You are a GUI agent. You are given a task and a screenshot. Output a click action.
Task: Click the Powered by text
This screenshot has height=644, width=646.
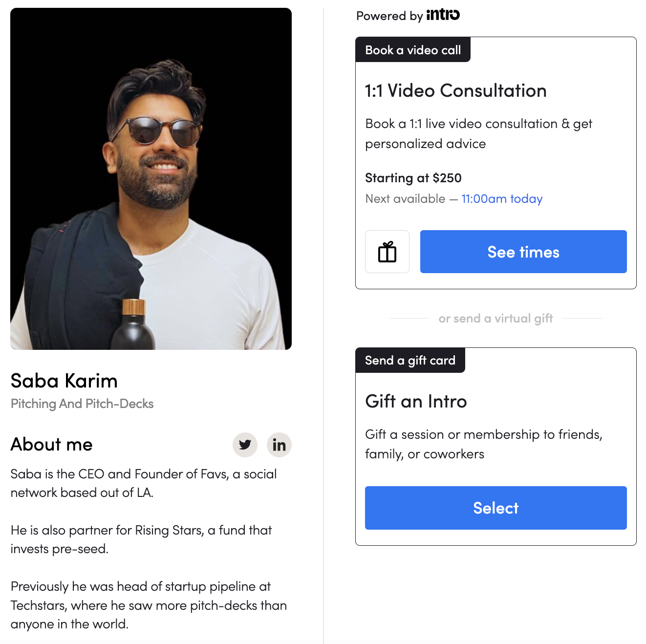tap(389, 16)
